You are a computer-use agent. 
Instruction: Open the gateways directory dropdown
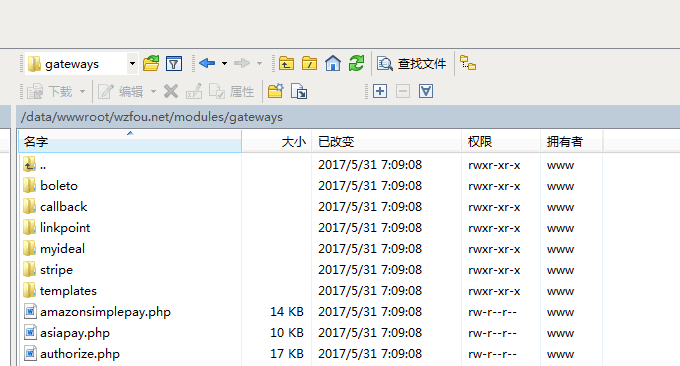[x=132, y=64]
